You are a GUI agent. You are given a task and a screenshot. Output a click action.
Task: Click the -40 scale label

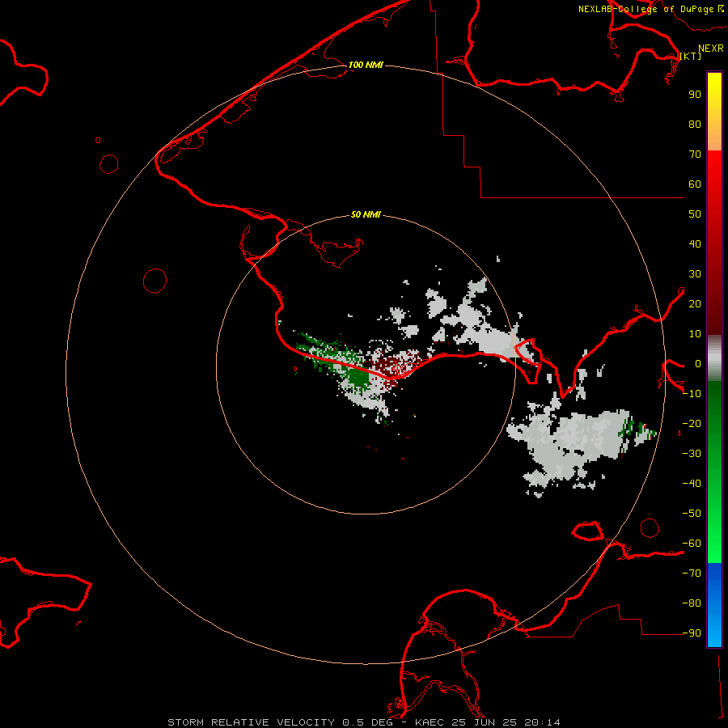click(x=692, y=484)
